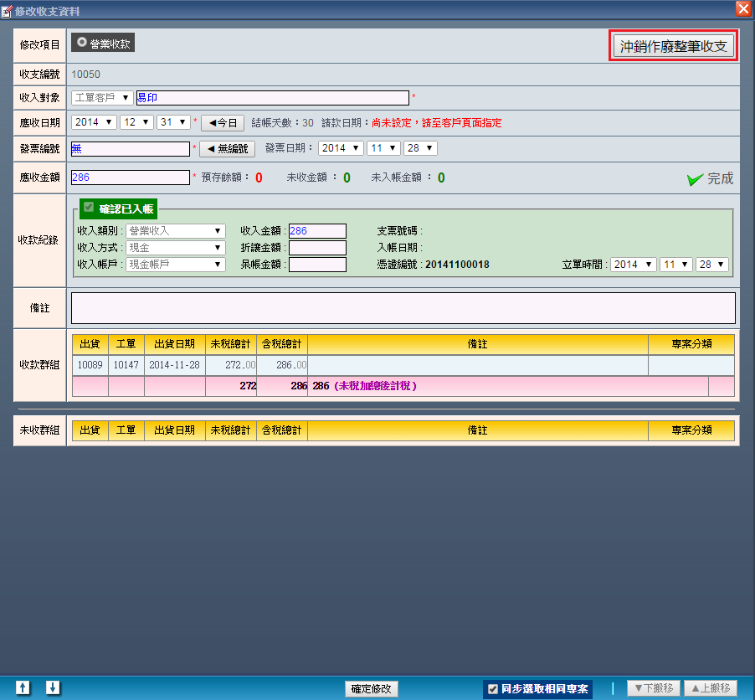Click the 出貨日期 column header
This screenshot has height=700, width=755.
[174, 343]
